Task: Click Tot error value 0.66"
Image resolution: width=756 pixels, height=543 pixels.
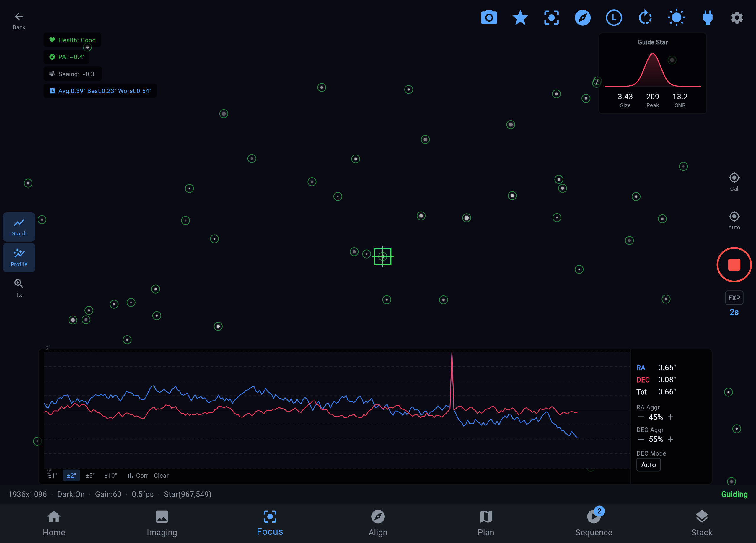Action: point(667,391)
